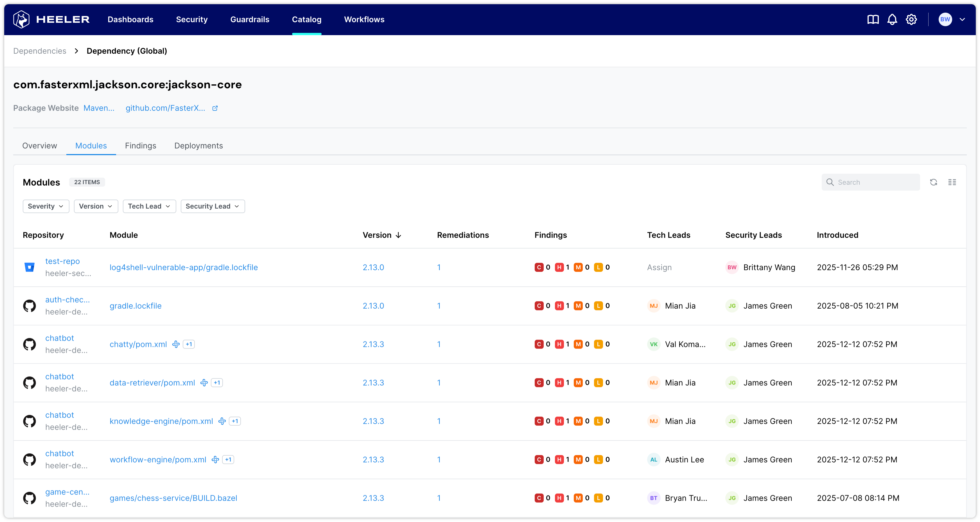Click the +1 badge next to workflow-engine/pom.xml

click(228, 460)
